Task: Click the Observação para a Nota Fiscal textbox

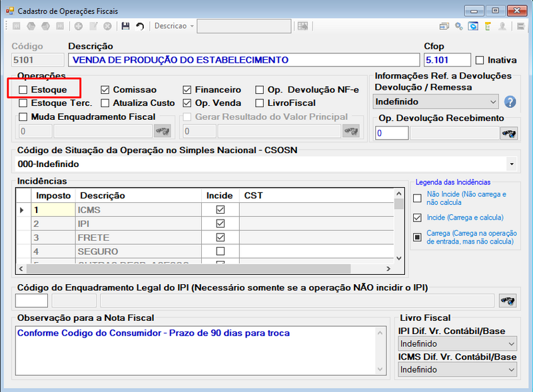Action: tap(201, 351)
